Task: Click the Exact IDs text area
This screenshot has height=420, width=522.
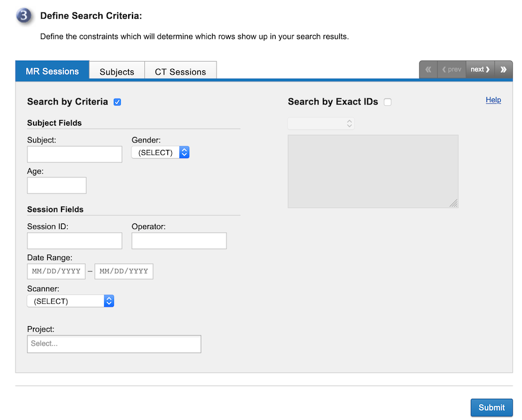Action: (x=373, y=171)
